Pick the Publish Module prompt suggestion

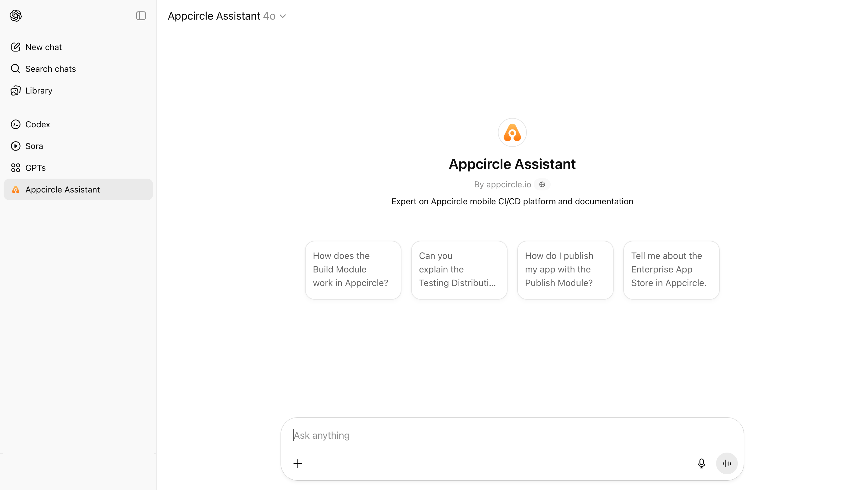point(565,269)
